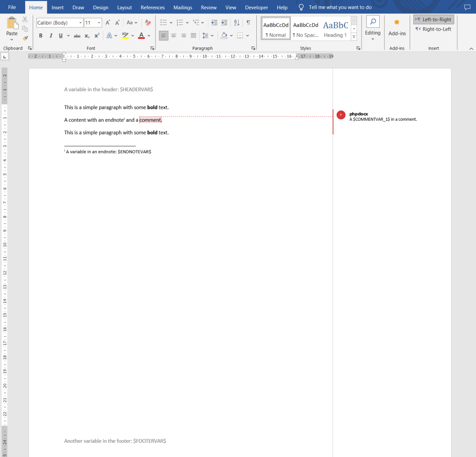Apply strikethrough formatting

[77, 36]
